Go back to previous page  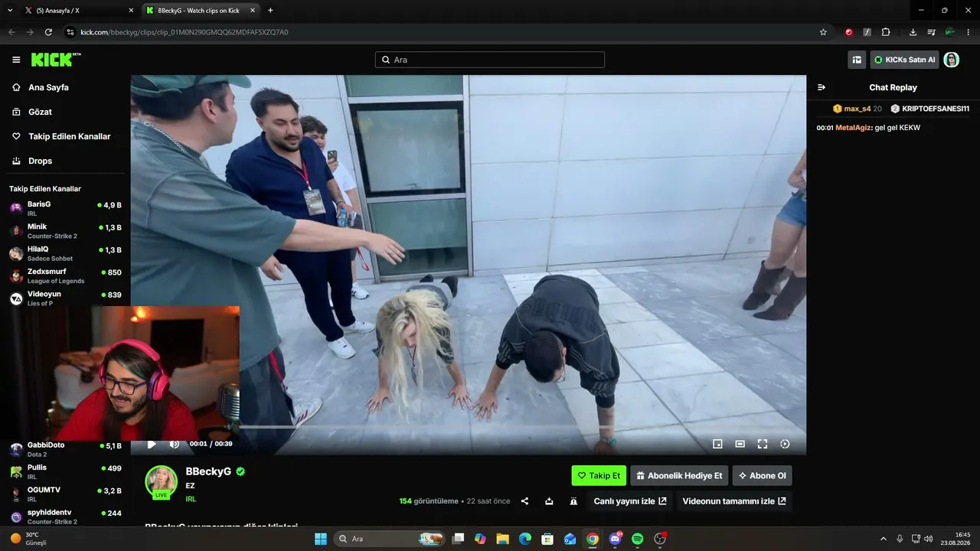(11, 32)
